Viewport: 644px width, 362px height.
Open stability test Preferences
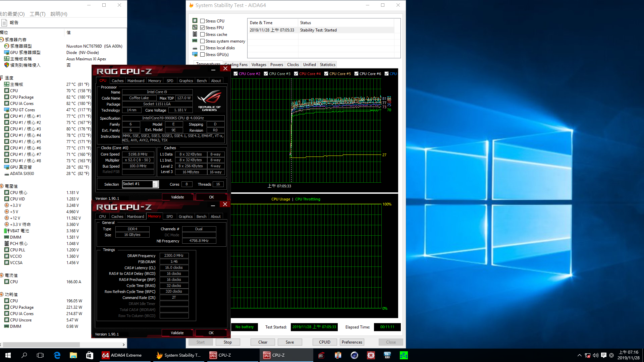click(352, 342)
